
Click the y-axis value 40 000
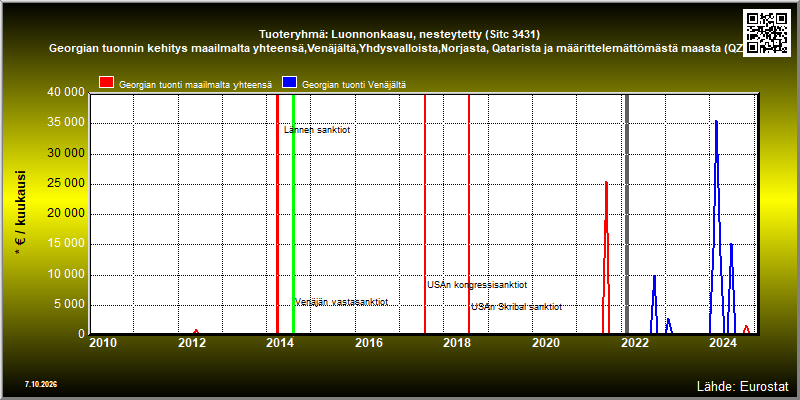(x=64, y=92)
